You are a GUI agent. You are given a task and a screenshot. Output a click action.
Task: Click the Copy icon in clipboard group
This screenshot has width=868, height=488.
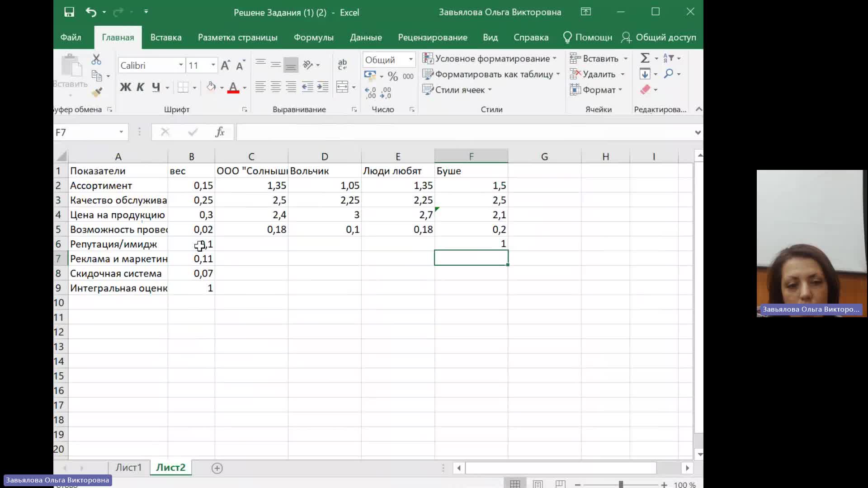[96, 75]
